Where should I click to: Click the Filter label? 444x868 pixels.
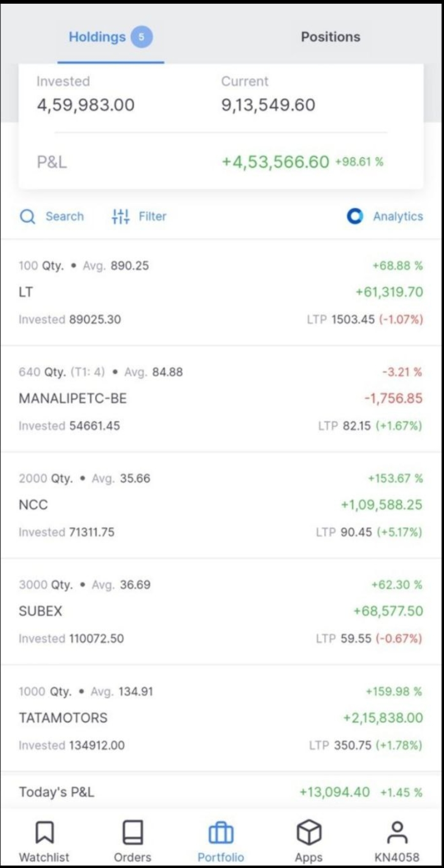153,216
